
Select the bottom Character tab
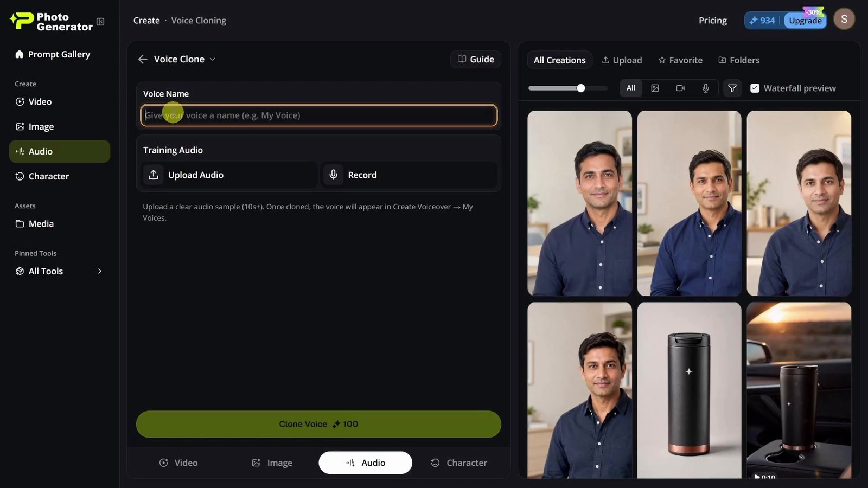[x=459, y=463]
